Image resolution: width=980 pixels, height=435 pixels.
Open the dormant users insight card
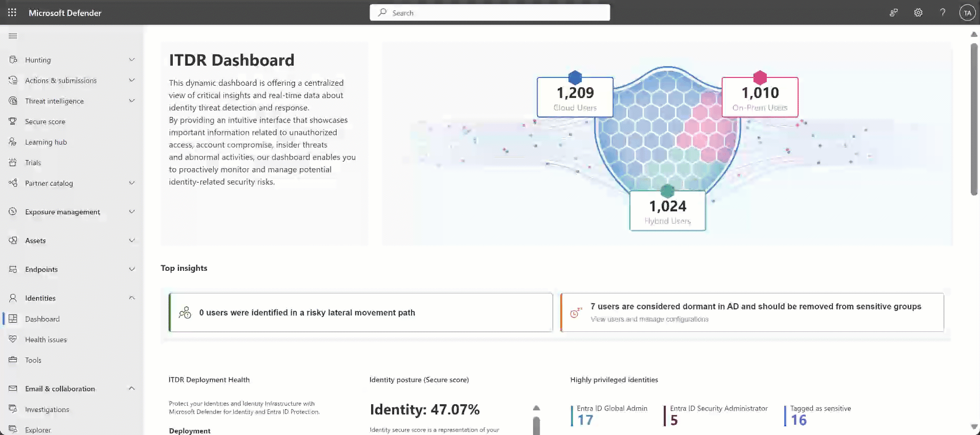pyautogui.click(x=752, y=312)
